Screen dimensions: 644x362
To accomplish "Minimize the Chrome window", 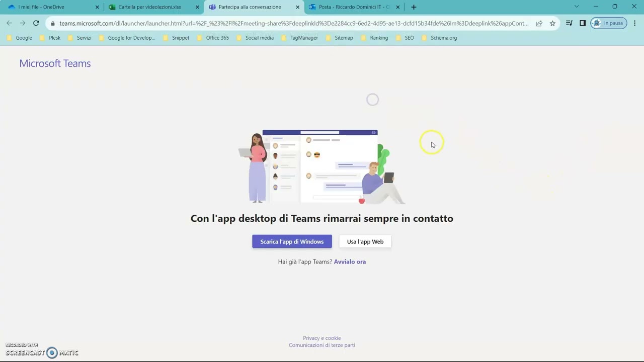I will pyautogui.click(x=596, y=7).
